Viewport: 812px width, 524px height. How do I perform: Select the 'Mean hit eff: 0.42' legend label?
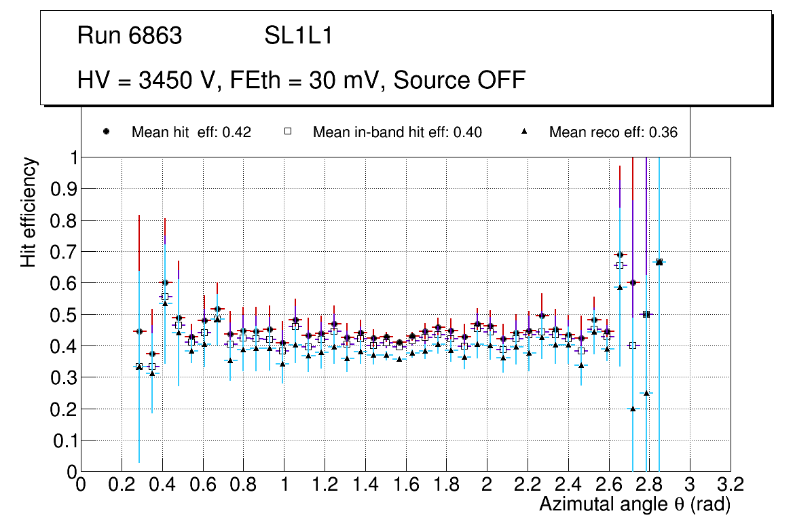pyautogui.click(x=191, y=132)
